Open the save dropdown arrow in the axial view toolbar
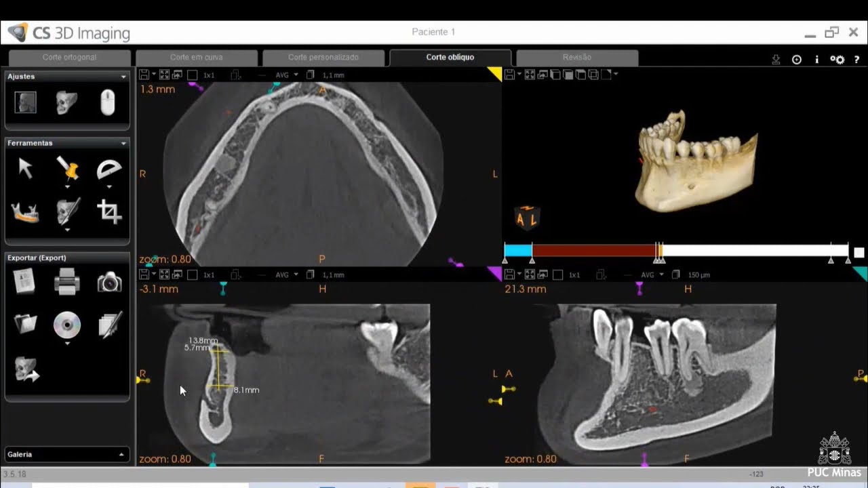 coord(154,75)
